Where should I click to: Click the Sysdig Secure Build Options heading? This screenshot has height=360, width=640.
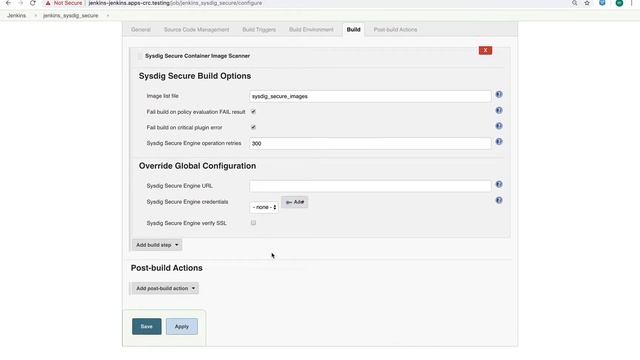(x=195, y=76)
